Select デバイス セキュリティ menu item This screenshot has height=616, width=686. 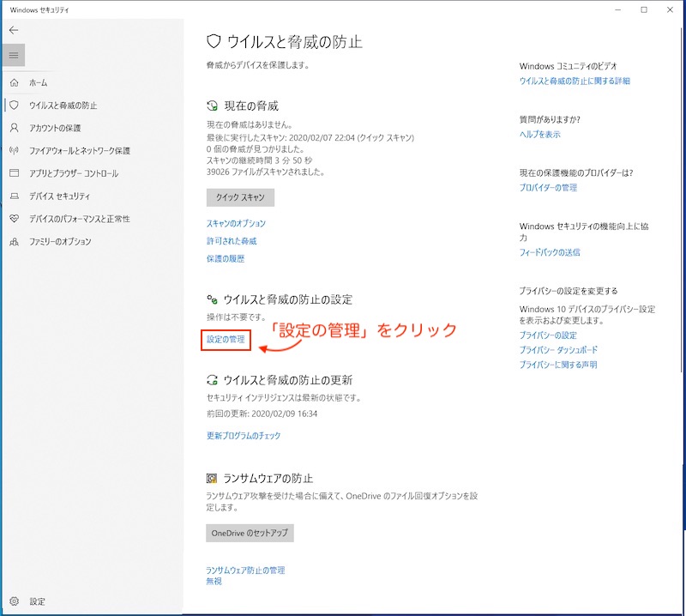pos(59,196)
